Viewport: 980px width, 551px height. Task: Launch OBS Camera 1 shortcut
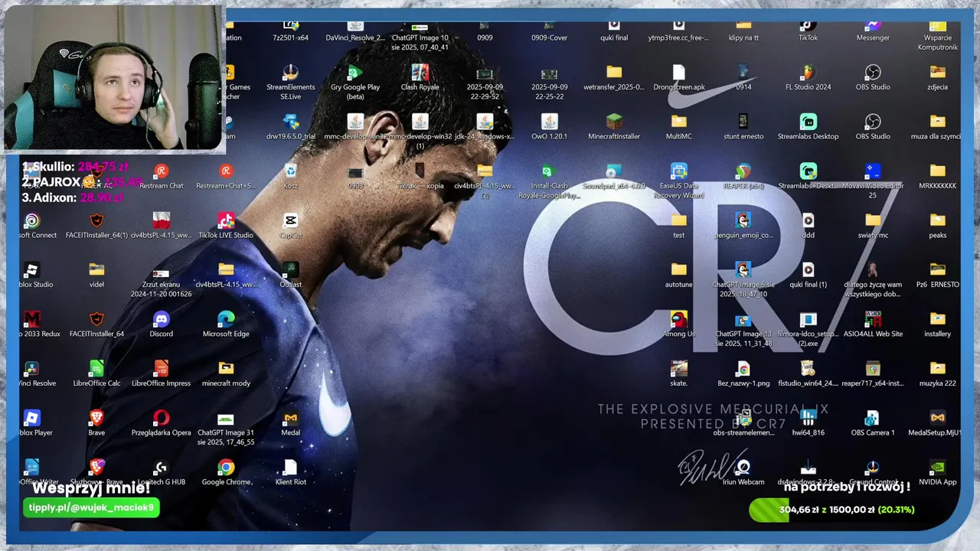point(873,422)
